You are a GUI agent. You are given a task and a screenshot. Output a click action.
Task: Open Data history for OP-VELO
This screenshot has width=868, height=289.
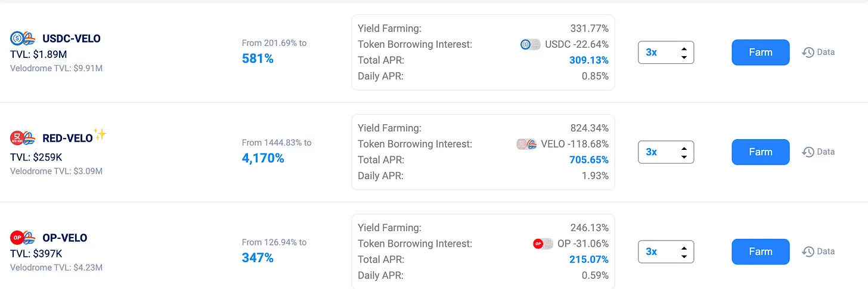point(818,251)
